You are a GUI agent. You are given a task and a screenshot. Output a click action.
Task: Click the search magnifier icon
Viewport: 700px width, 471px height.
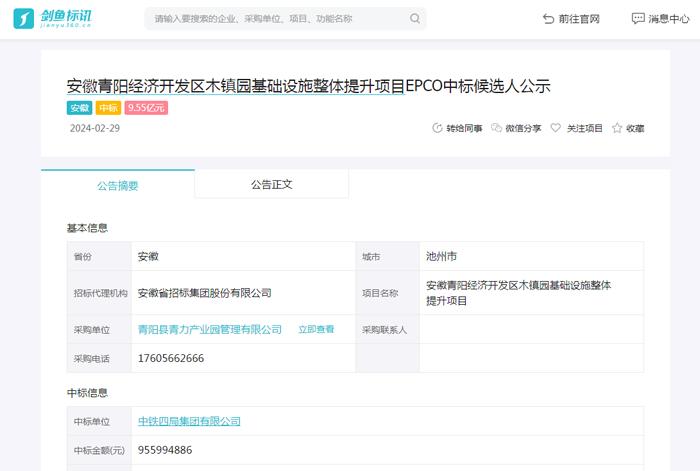click(x=415, y=19)
